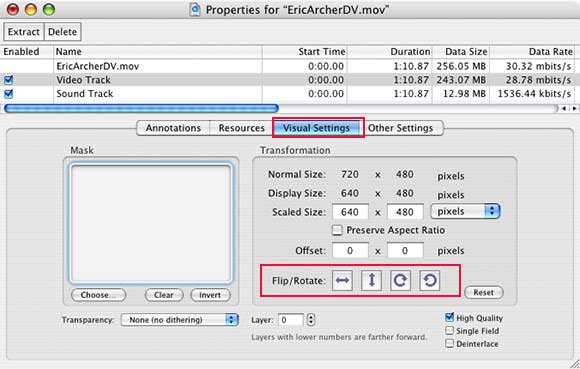Image resolution: width=580 pixels, height=369 pixels.
Task: Click the Scaled Size width field
Action: point(350,212)
